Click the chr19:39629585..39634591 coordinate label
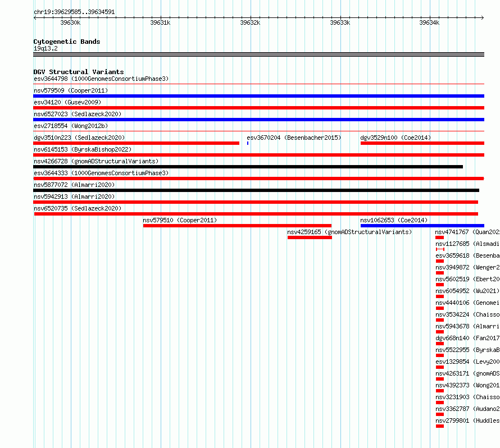This screenshot has width=500, height=448. (74, 12)
